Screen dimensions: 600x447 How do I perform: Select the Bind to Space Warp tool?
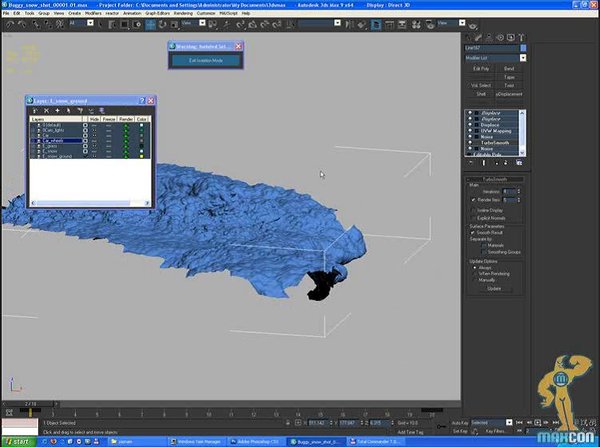coord(60,24)
